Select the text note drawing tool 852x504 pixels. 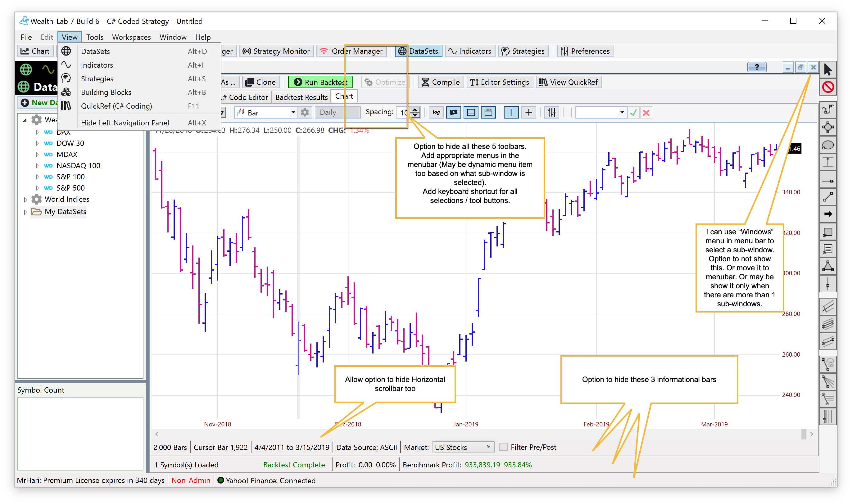(827, 249)
